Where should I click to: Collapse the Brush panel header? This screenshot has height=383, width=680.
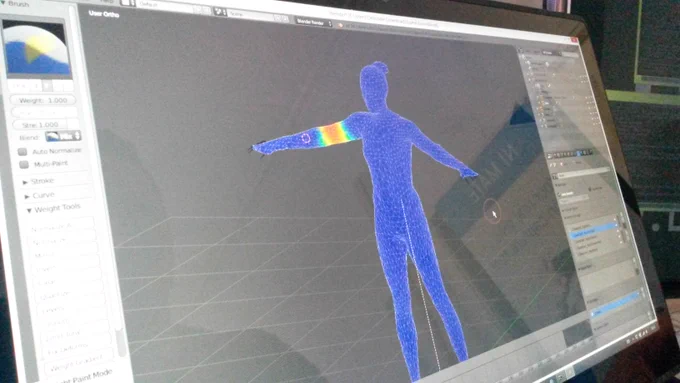pos(16,3)
